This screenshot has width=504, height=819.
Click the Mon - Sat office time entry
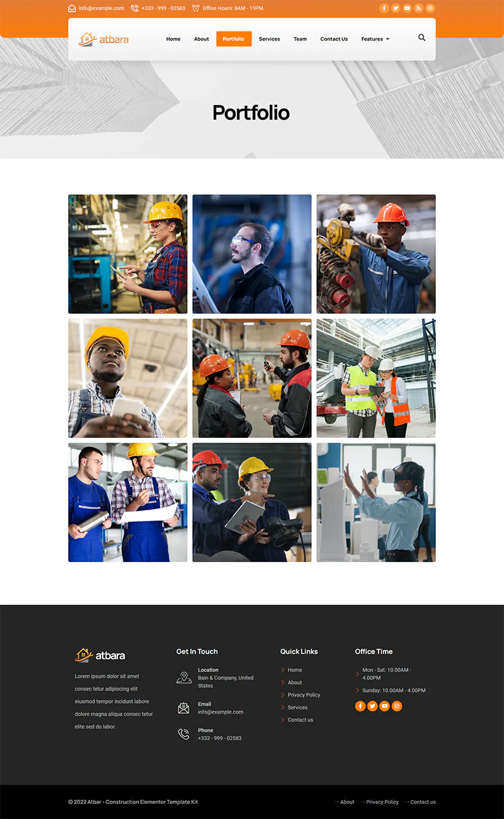tap(386, 674)
